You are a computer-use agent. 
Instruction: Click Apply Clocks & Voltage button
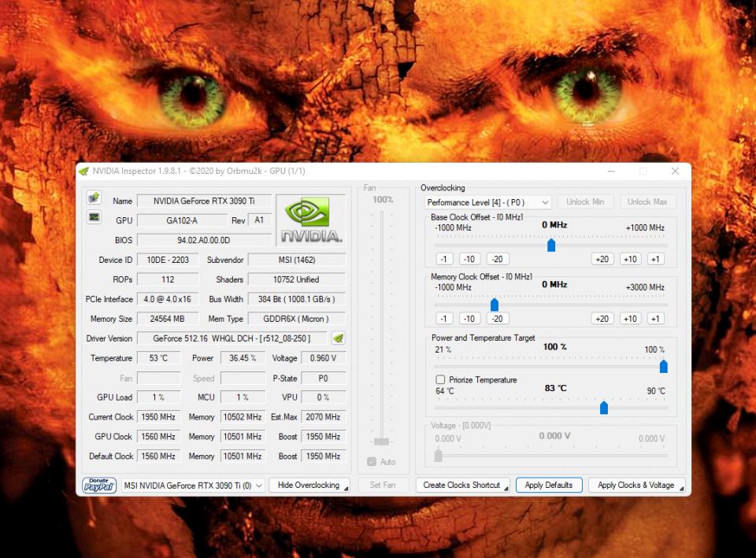click(636, 486)
